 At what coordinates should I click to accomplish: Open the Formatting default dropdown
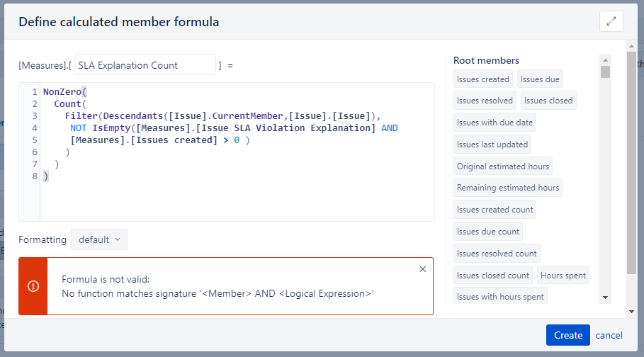click(x=99, y=239)
